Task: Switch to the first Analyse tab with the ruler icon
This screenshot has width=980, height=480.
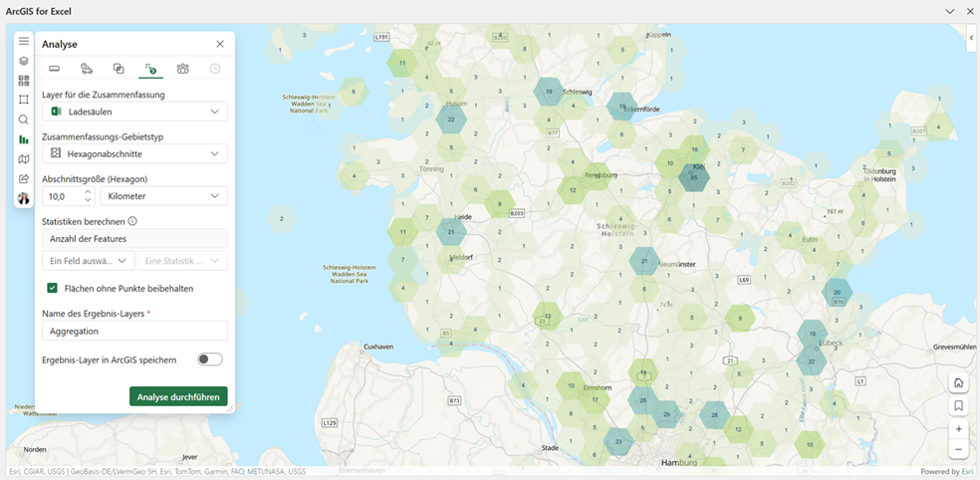Action: pos(55,68)
